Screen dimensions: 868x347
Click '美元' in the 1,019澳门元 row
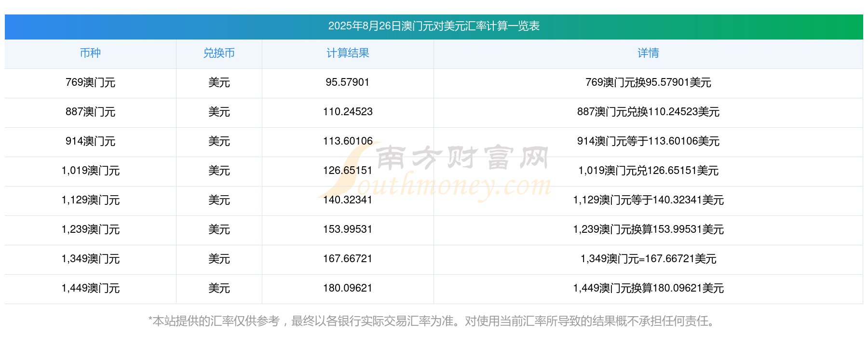pos(219,171)
